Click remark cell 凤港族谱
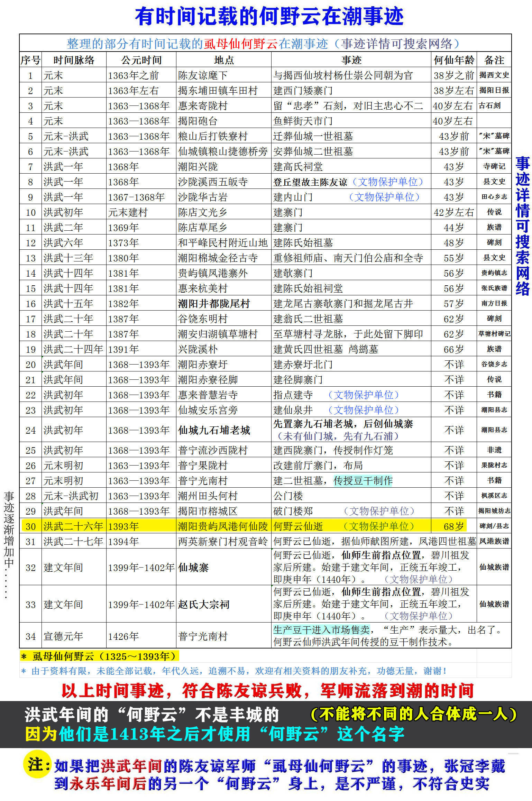The width and height of the screenshot is (532, 801). 494,541
